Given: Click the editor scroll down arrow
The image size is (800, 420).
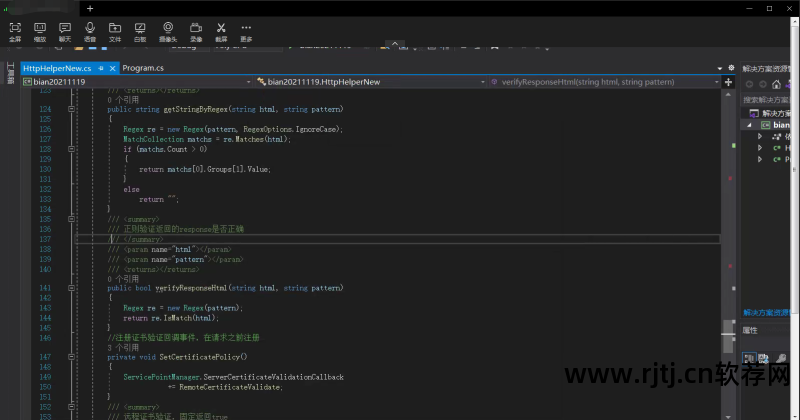Looking at the screenshot, I should tap(728, 416).
